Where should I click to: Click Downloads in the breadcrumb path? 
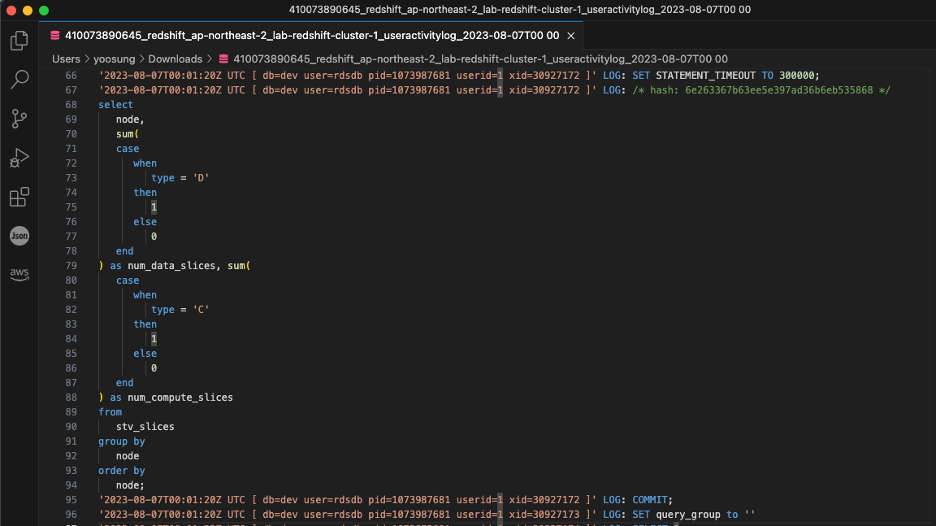[x=175, y=59]
